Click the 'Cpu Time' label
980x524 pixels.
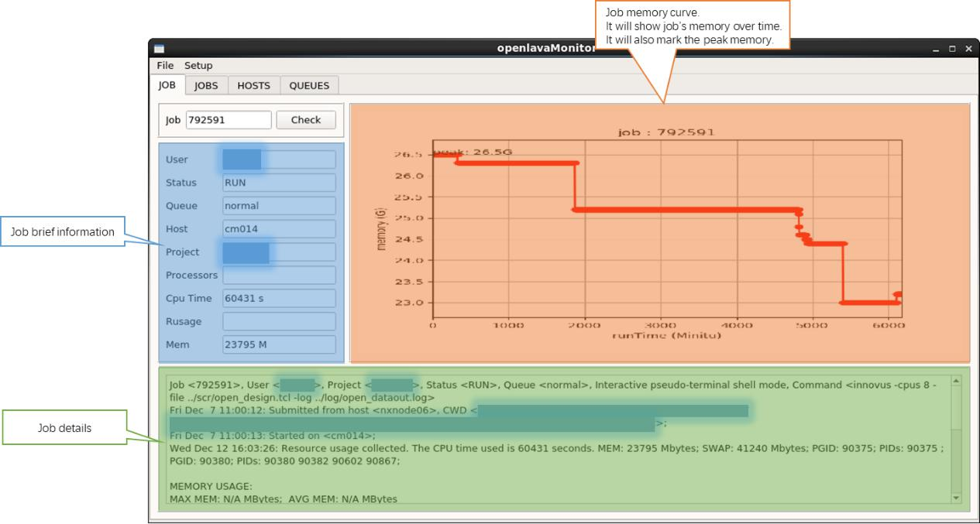188,298
